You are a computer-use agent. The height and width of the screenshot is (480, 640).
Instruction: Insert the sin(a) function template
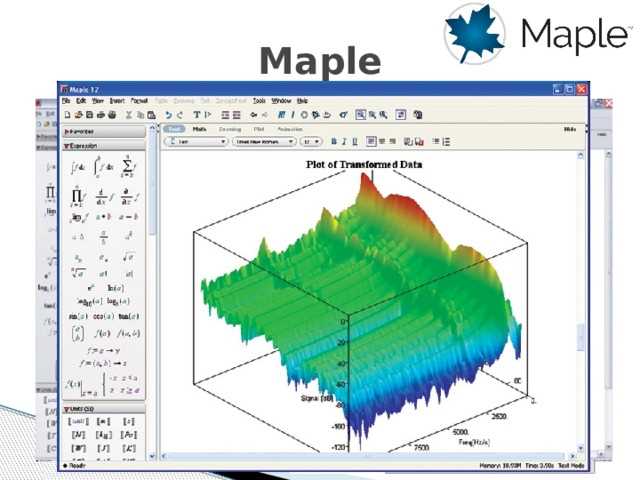tap(78, 316)
